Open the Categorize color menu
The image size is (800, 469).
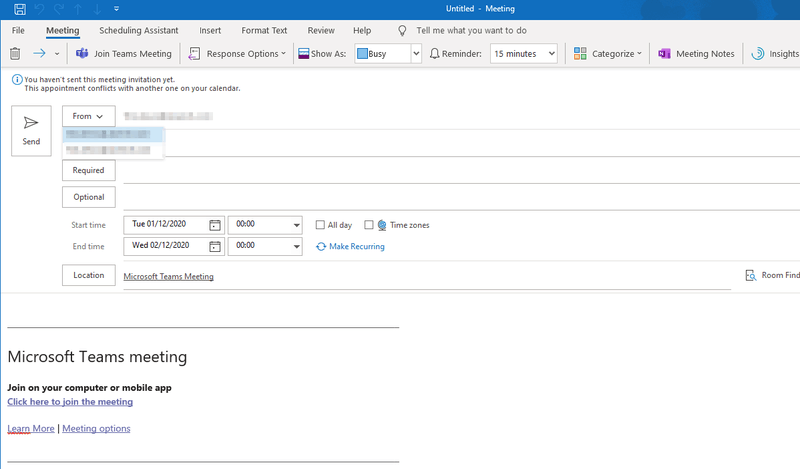click(x=608, y=54)
